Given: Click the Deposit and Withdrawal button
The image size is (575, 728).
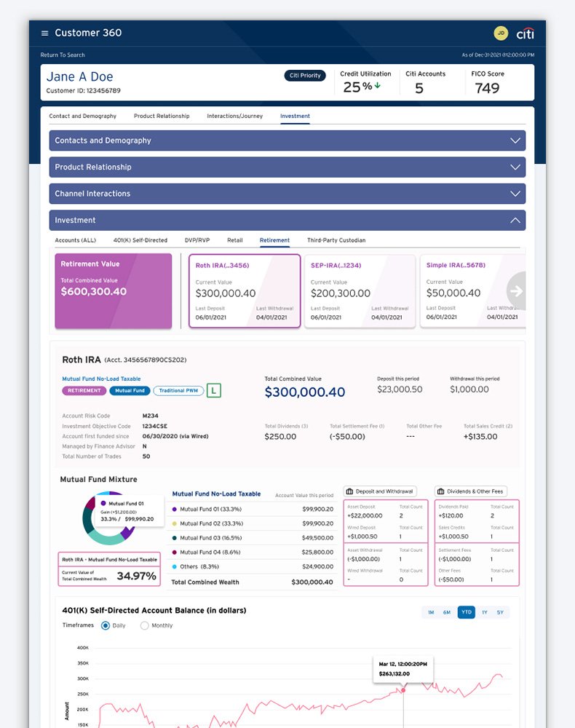Looking at the screenshot, I should tap(380, 491).
